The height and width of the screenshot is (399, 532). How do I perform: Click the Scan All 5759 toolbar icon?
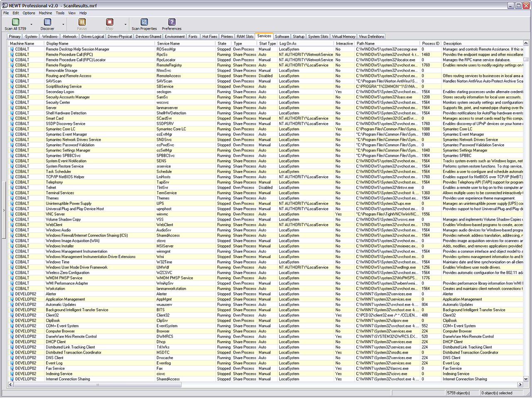pos(15,22)
